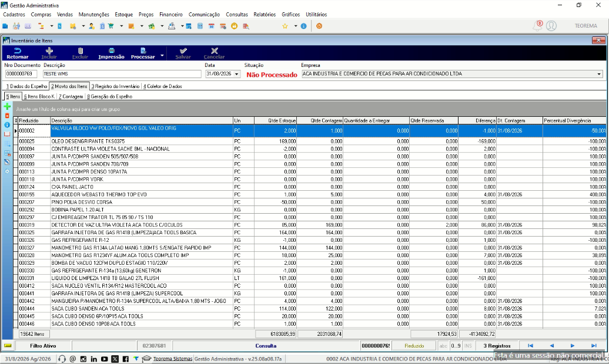The image size is (609, 364).
Task: Go to the last record
Action: [x=594, y=345]
